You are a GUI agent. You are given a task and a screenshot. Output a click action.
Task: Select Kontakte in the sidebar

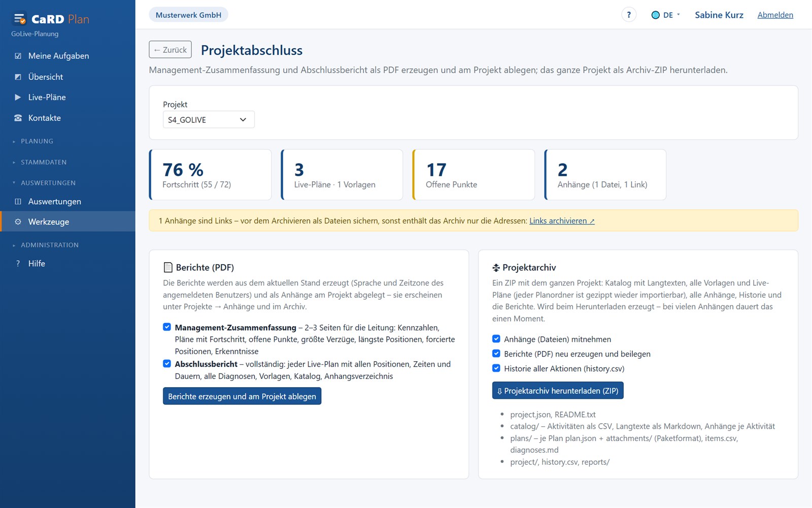point(67,118)
